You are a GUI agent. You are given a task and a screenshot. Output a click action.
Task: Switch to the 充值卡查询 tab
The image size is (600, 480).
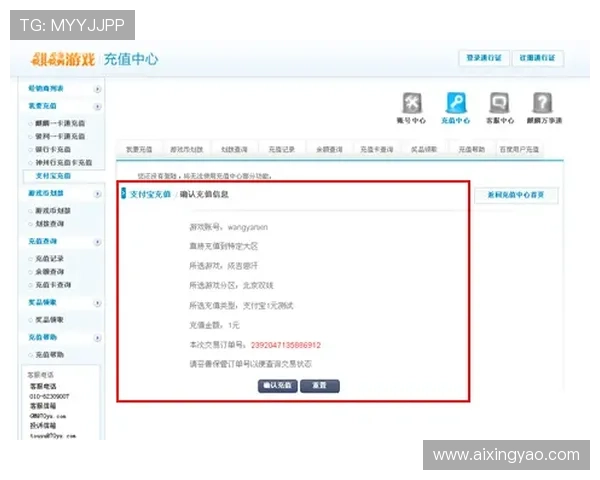click(x=377, y=149)
